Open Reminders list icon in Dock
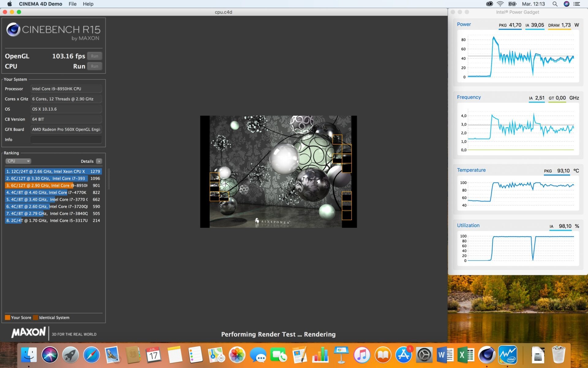The image size is (588, 368). [195, 355]
